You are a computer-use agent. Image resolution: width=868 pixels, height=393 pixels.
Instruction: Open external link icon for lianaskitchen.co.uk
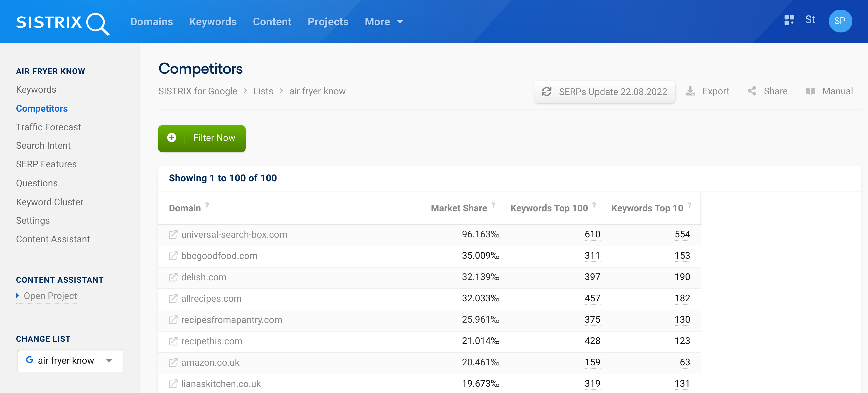tap(173, 384)
